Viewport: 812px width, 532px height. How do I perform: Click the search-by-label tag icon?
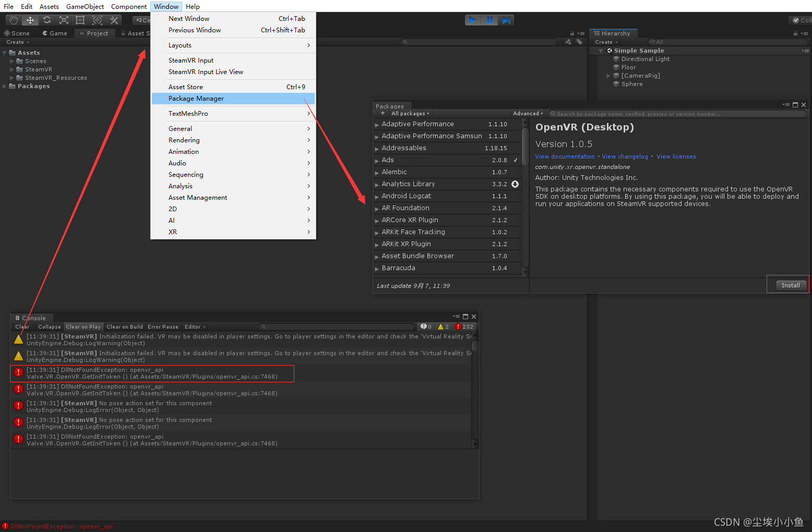579,42
